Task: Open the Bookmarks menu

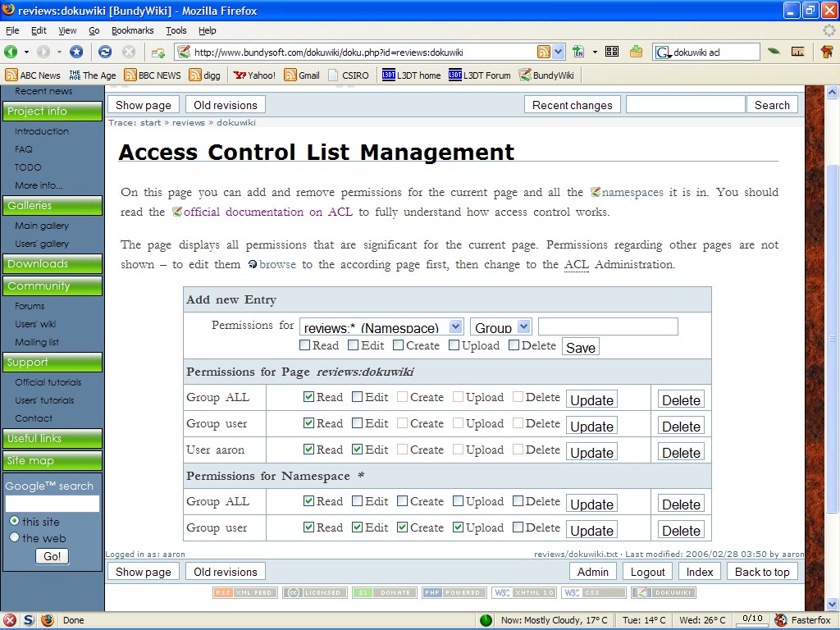Action: (x=132, y=30)
